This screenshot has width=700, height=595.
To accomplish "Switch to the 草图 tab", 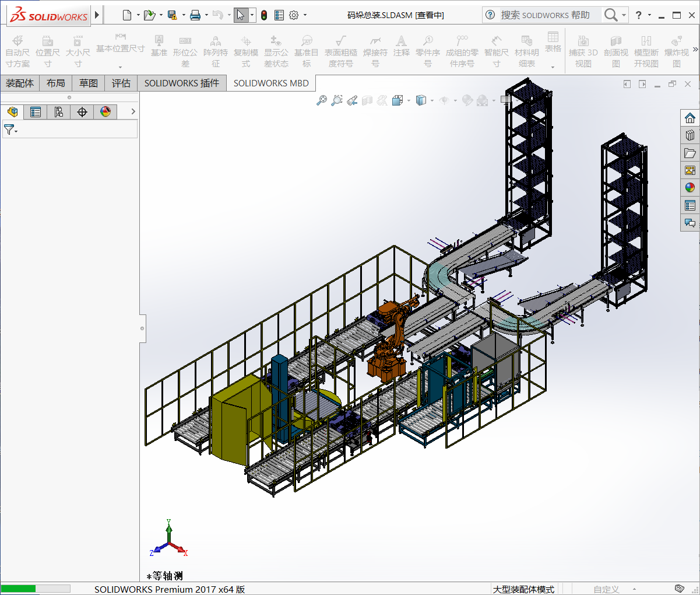I will tap(89, 83).
